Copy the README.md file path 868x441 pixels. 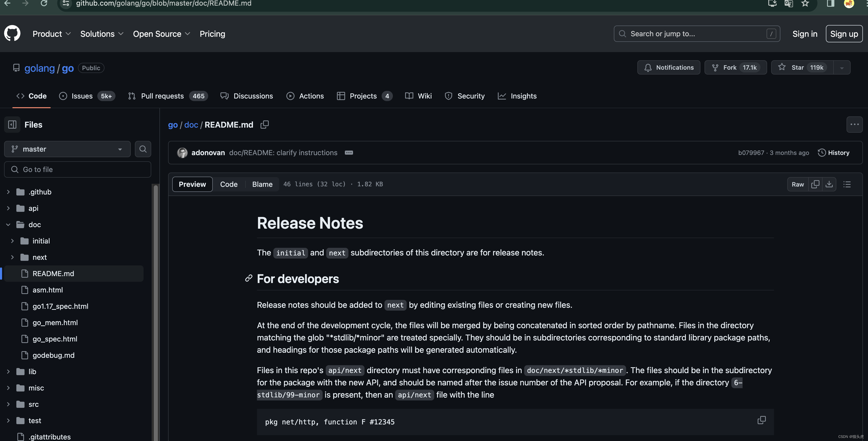(264, 125)
